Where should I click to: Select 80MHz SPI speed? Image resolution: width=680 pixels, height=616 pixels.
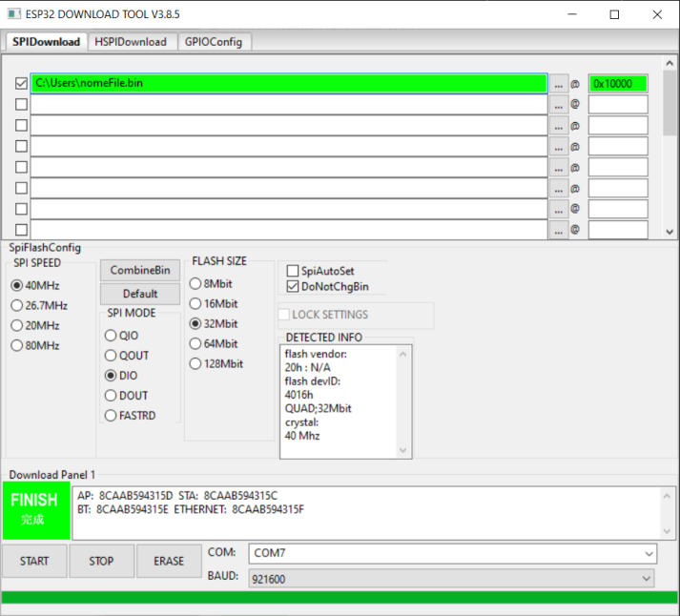coord(34,345)
